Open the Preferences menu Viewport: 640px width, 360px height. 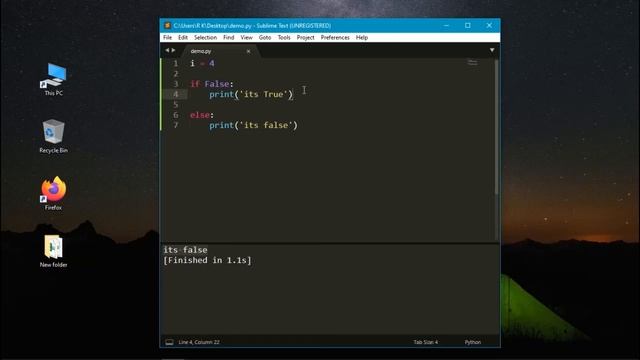pos(335,38)
